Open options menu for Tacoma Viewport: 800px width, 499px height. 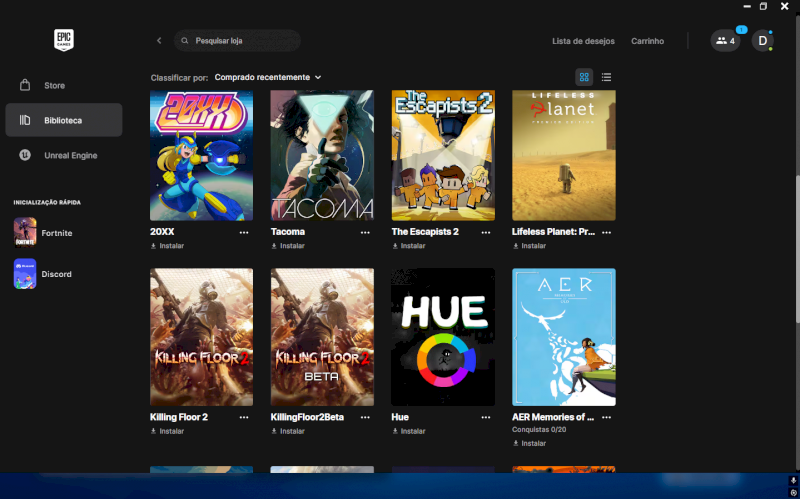coord(365,232)
